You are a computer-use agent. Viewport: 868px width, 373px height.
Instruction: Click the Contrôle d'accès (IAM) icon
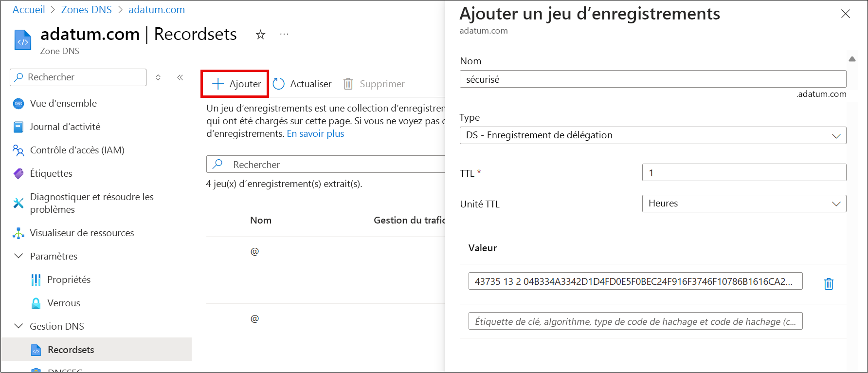pyautogui.click(x=18, y=150)
